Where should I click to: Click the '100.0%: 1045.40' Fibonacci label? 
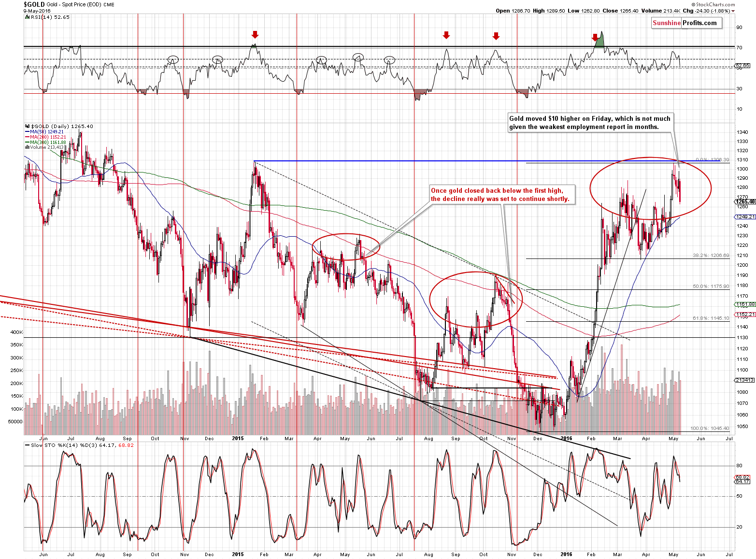pos(710,429)
